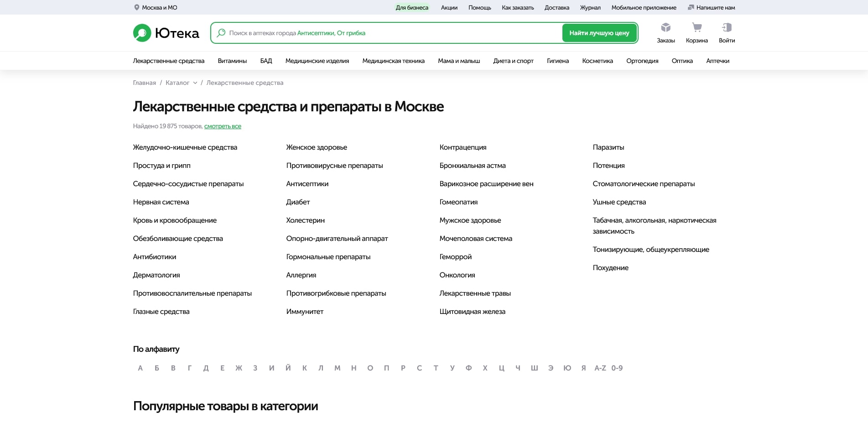Screen dimensions: 868x423
Task: Click the Мобильное приложение phone icon
Action: click(x=644, y=7)
